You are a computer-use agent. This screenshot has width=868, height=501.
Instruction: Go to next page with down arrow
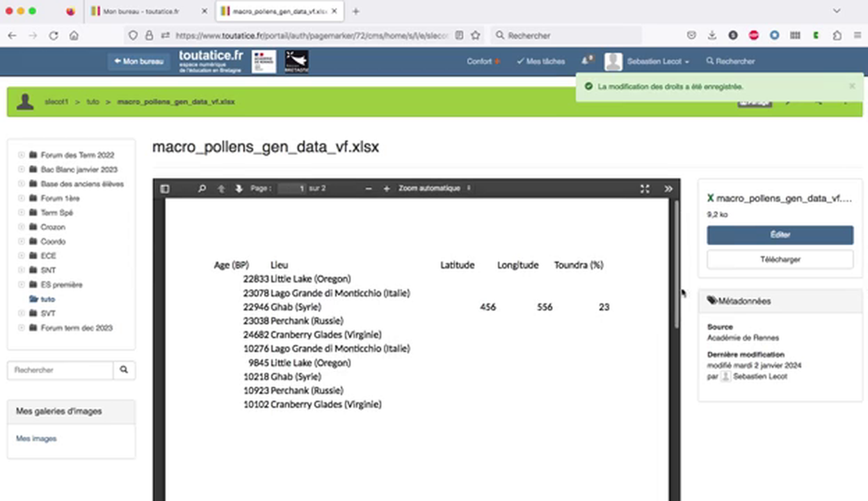pos(239,188)
